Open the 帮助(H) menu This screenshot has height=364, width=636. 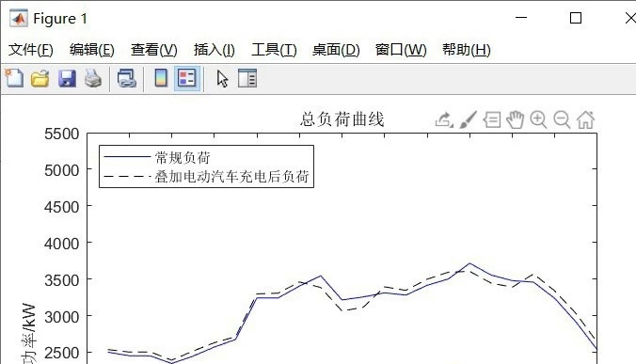coord(467,50)
